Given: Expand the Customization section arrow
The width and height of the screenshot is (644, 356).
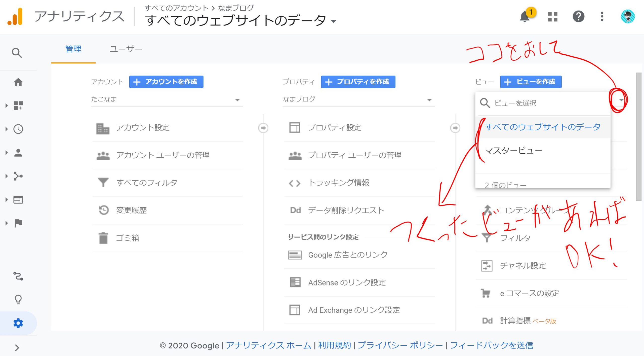Looking at the screenshot, I should pyautogui.click(x=7, y=105).
